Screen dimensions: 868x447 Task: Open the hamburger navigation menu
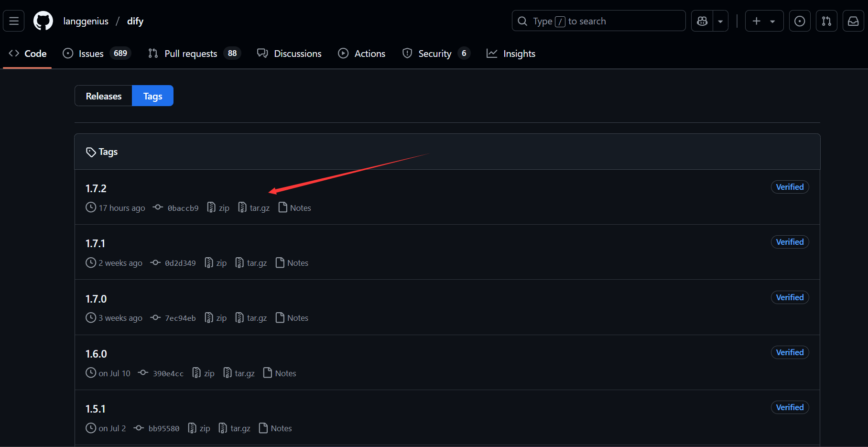[x=14, y=21]
